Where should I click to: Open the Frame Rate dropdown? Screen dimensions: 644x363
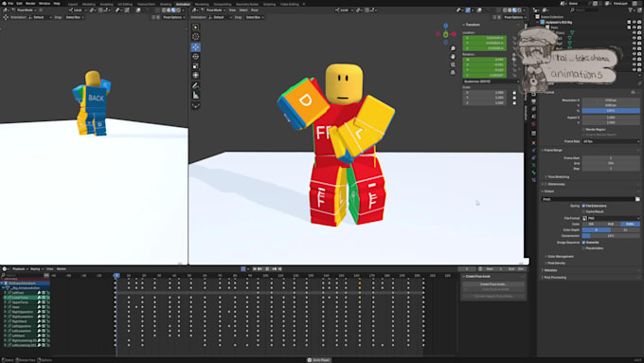tap(611, 141)
